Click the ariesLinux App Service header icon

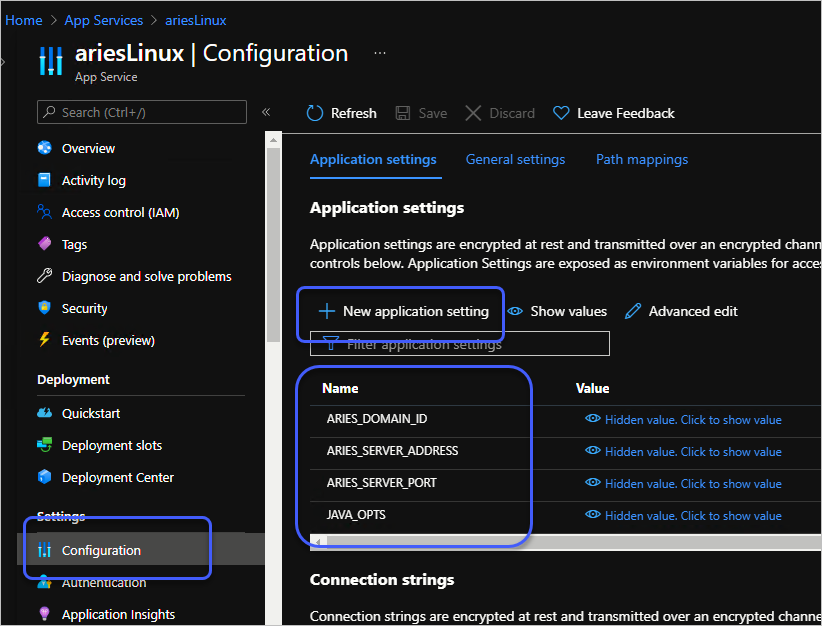tap(51, 61)
